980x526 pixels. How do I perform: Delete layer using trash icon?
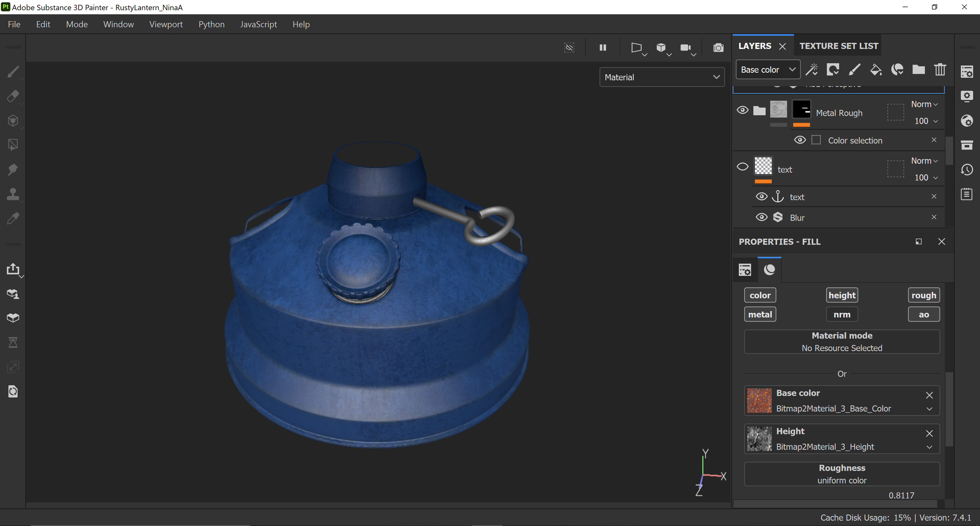940,70
